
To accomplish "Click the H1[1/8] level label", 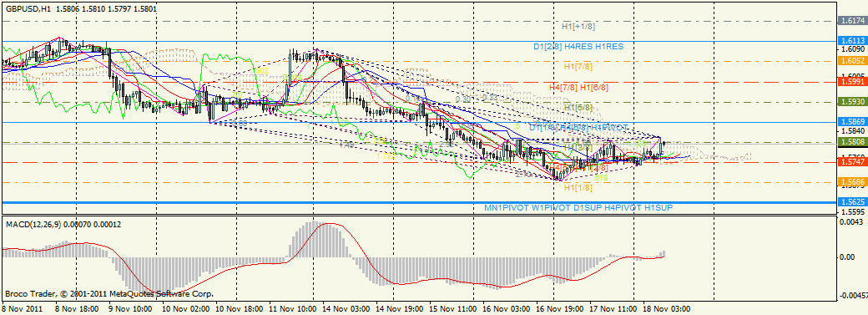I will tap(578, 188).
